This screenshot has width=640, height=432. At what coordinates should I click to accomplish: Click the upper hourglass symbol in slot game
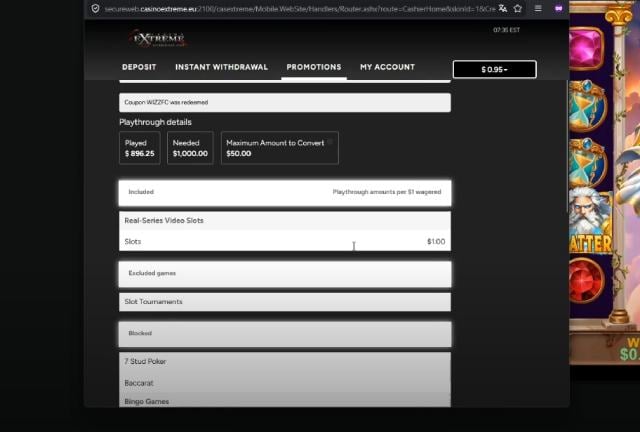588,105
